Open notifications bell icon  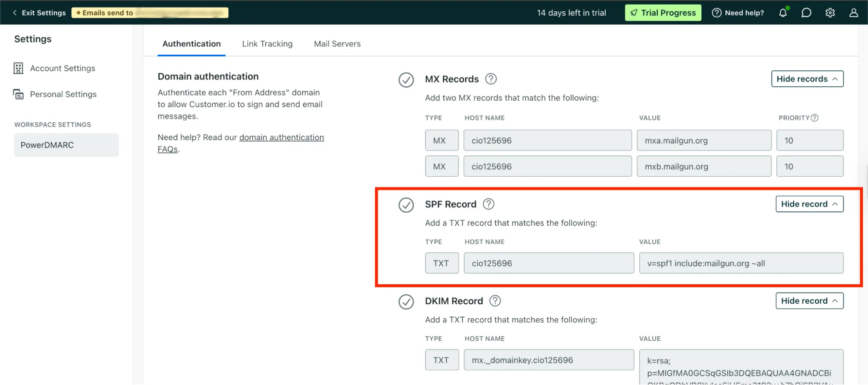tap(783, 13)
